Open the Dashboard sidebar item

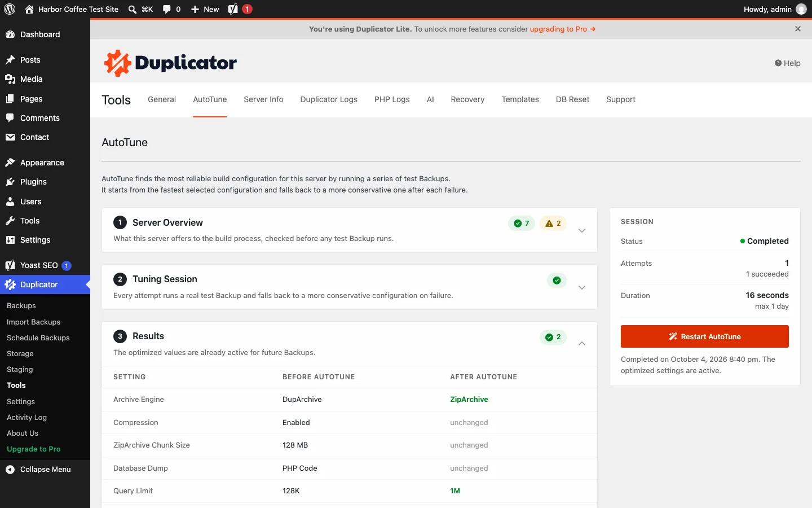pyautogui.click(x=45, y=34)
